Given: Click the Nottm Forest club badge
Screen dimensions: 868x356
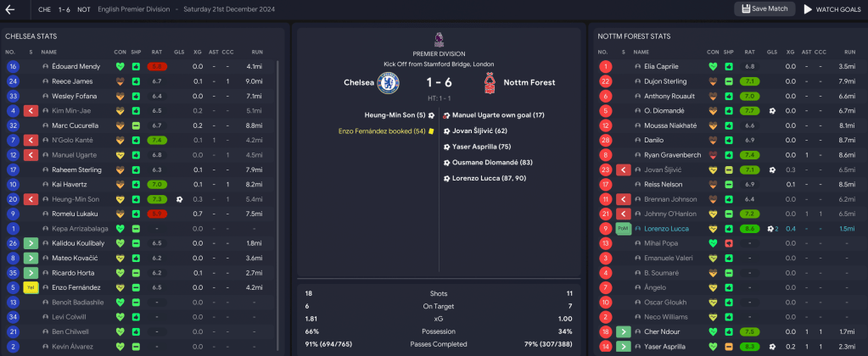Looking at the screenshot, I should [489, 83].
